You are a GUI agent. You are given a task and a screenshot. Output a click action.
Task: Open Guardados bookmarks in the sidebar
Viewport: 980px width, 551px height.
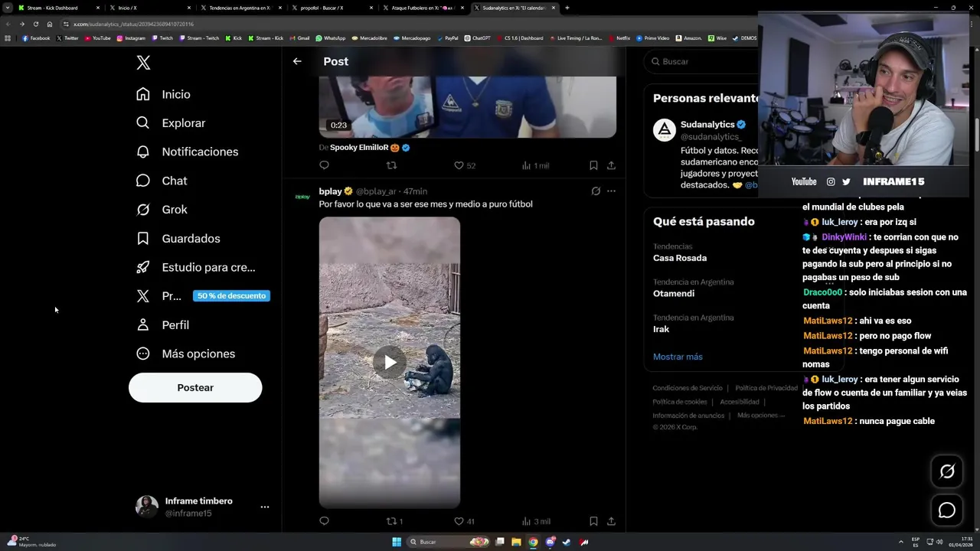(178, 239)
